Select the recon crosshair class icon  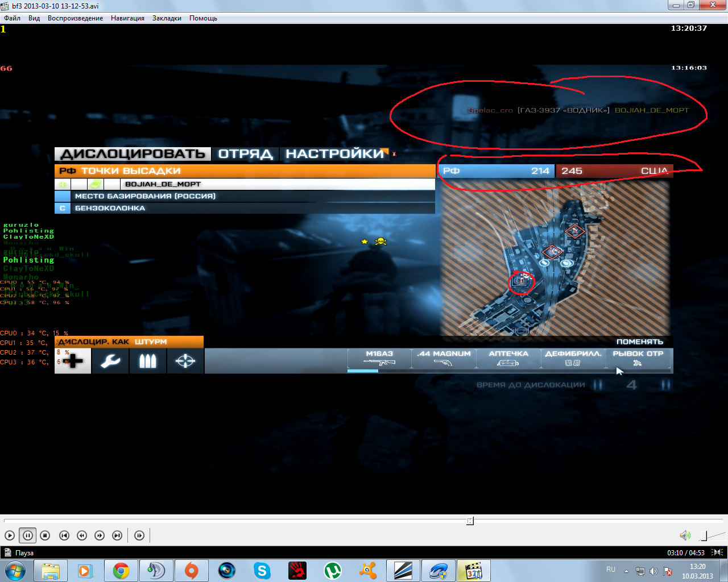coord(185,361)
